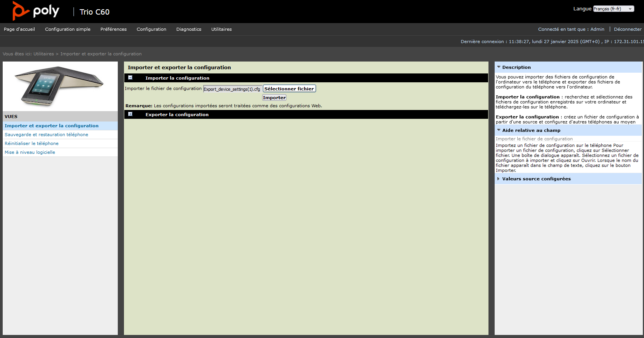Open the Page d'accueil menu
Screen dimensions: 644x338
pos(19,29)
